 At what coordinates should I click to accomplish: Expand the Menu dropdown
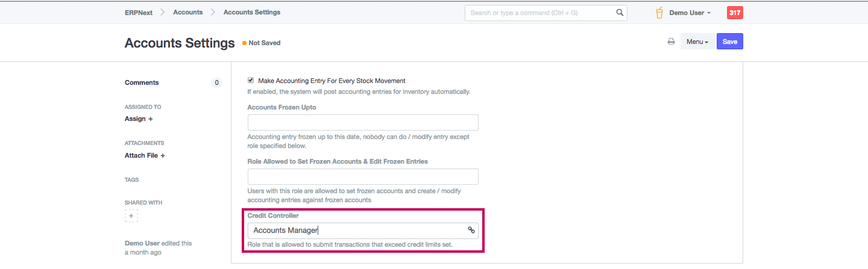[x=697, y=42]
